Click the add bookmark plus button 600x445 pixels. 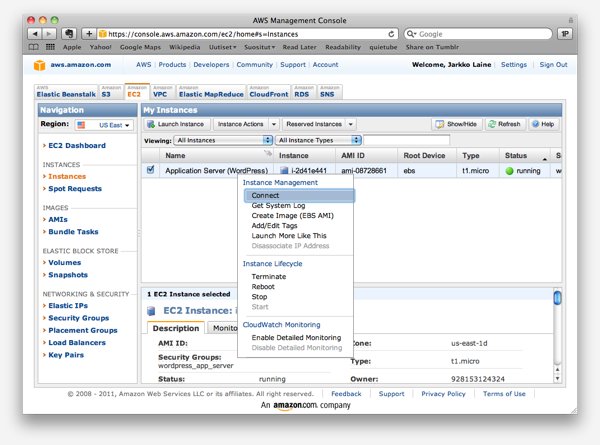pyautogui.click(x=88, y=33)
